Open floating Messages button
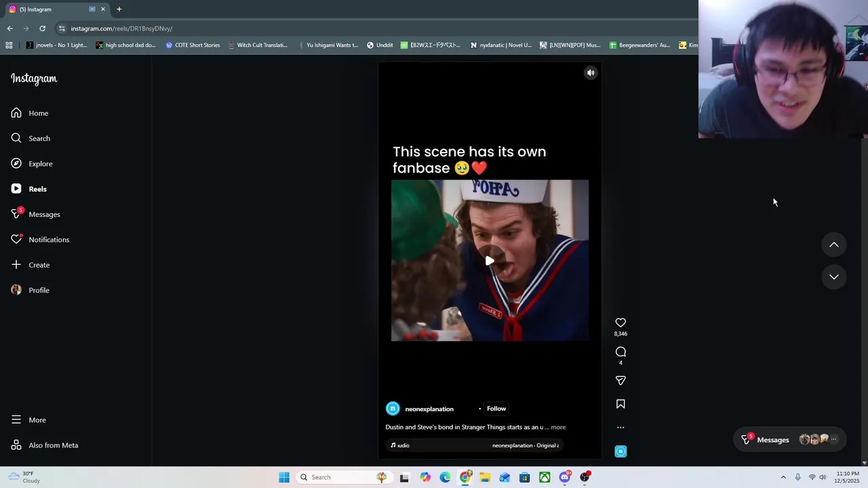Screen dimensions: 868x488 pyautogui.click(x=789, y=440)
